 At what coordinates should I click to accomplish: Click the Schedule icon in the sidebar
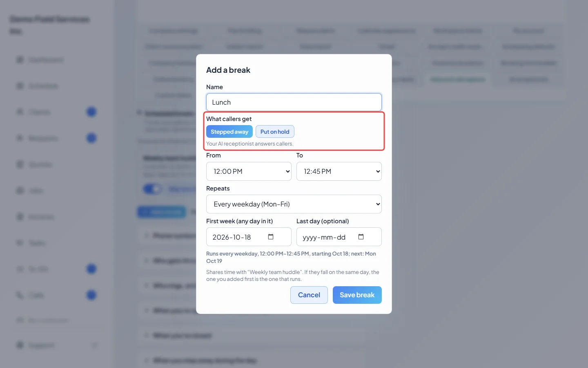coord(20,86)
